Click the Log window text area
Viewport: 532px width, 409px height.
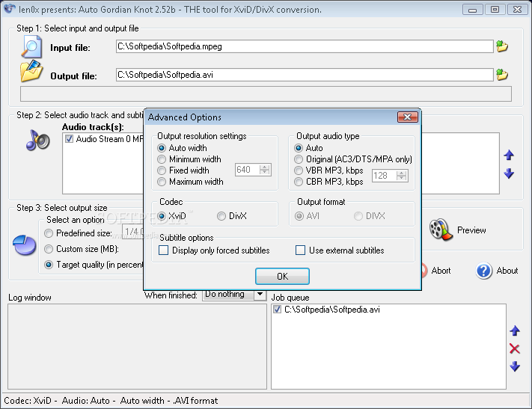[137, 346]
